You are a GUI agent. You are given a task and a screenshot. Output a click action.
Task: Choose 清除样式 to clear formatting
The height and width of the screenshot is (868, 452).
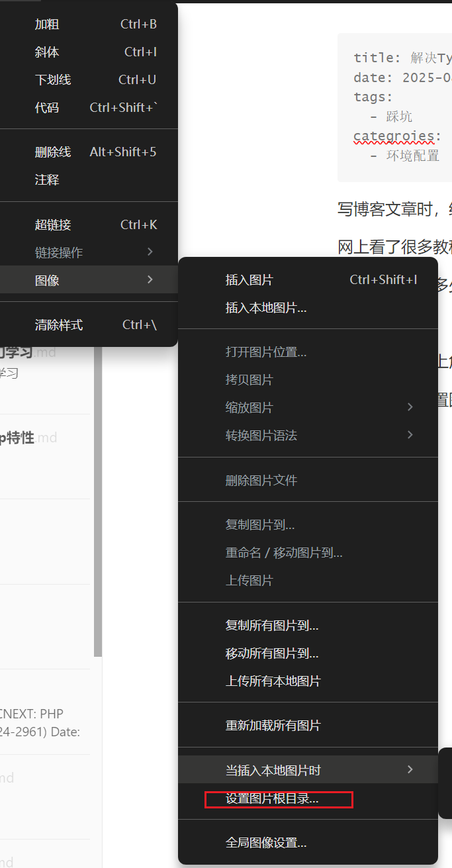tap(59, 325)
